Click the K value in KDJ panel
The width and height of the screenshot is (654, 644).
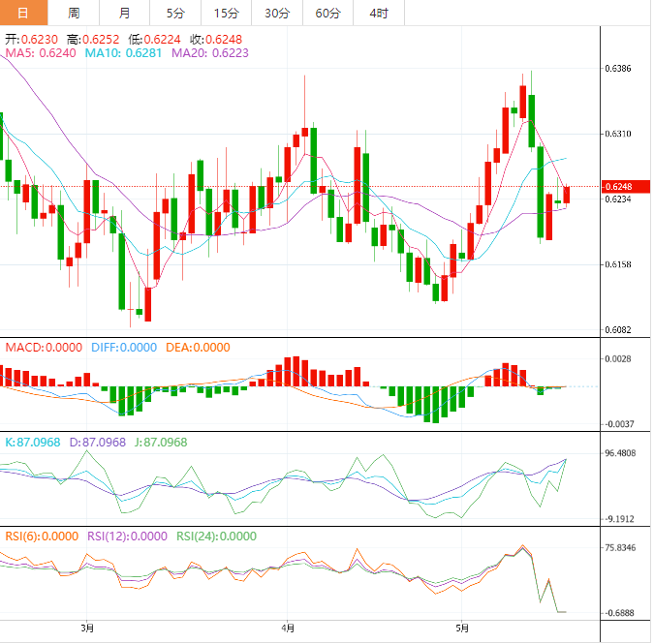[x=33, y=442]
